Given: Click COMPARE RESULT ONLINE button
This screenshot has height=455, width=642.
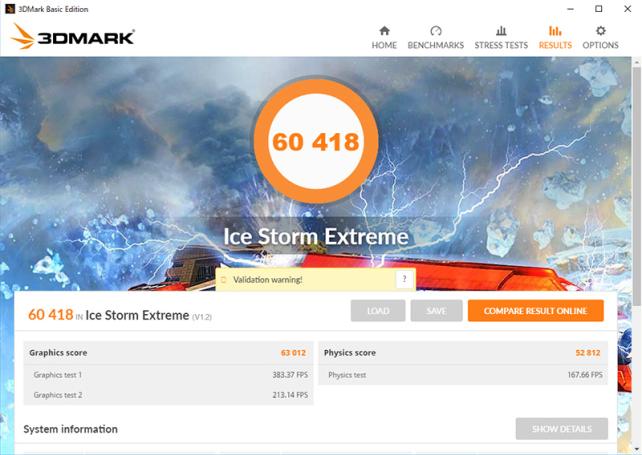Looking at the screenshot, I should [x=536, y=311].
